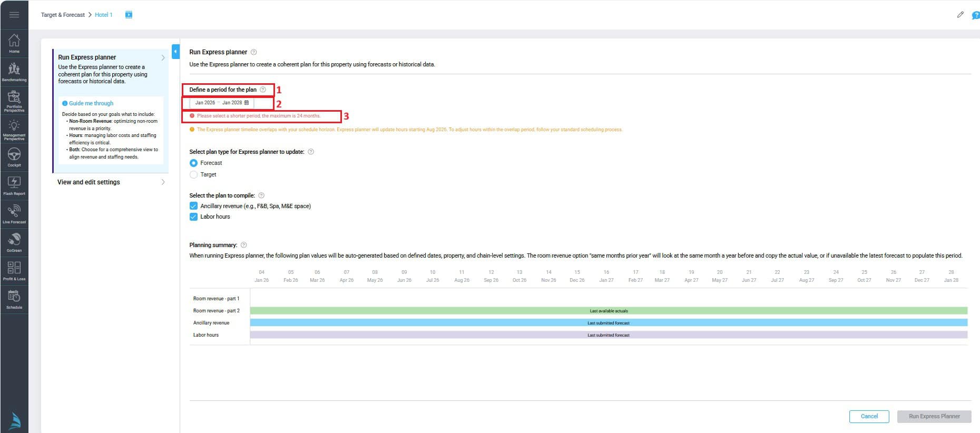Select the Target plan type
The width and height of the screenshot is (980, 433).
(x=193, y=175)
